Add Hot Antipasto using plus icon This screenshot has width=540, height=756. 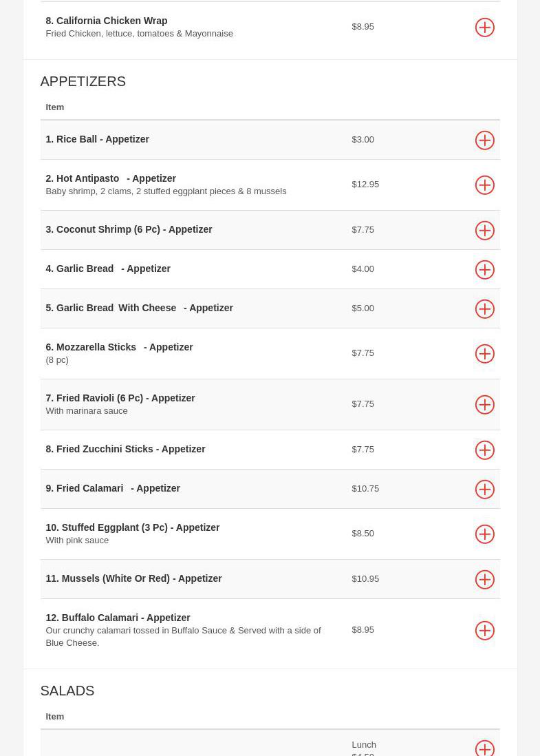(484, 185)
